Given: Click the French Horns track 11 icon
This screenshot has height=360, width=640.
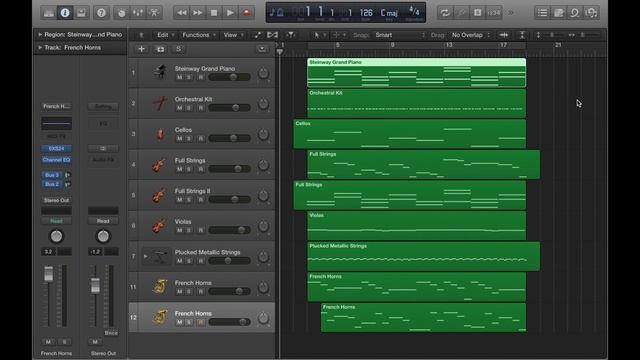Looking at the screenshot, I should pyautogui.click(x=160, y=287).
